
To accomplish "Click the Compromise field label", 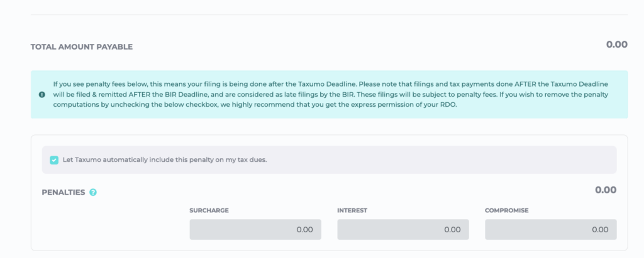I will coord(506,210).
